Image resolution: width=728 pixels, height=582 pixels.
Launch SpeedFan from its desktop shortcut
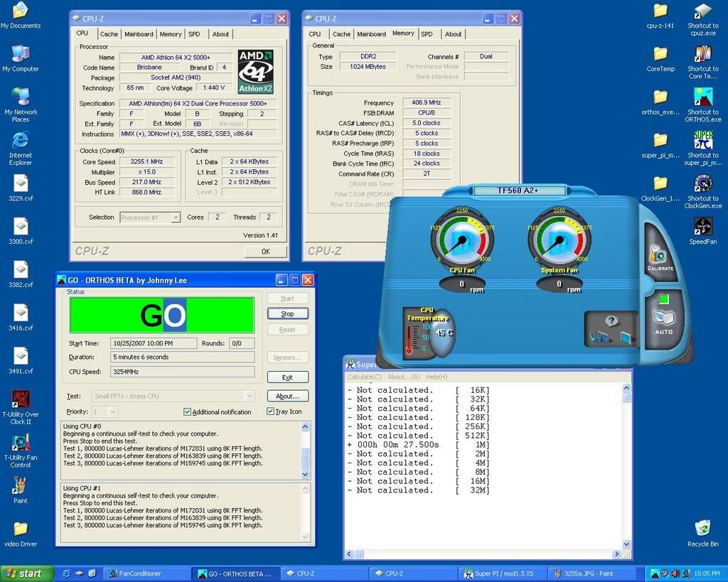coord(702,227)
